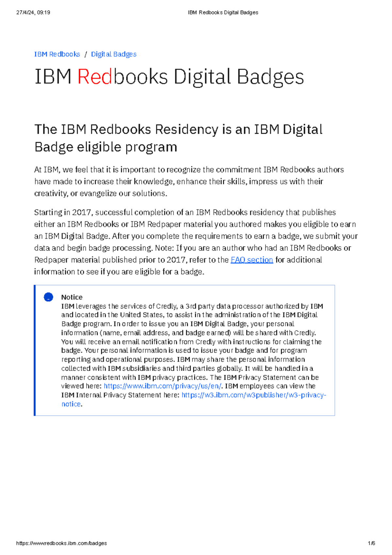The width and height of the screenshot is (392, 555).
Task: Open the ibm.com/privacy/us/en link
Action: coord(162,386)
